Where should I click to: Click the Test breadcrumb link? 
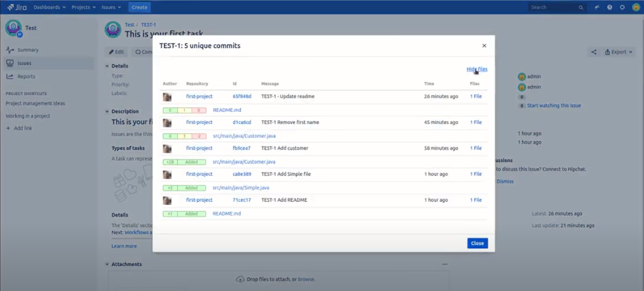coord(129,25)
